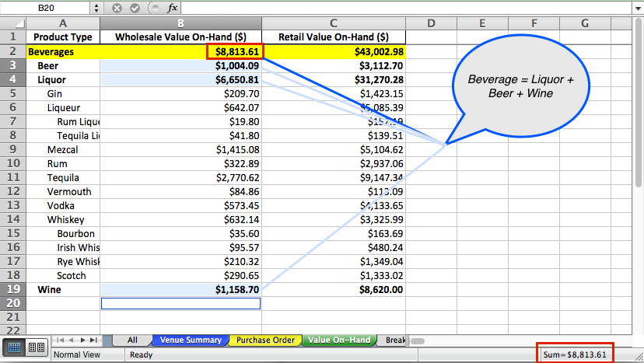Select the $1,158.70 Wine wholesale cell
This screenshot has height=363, width=644.
(x=180, y=289)
